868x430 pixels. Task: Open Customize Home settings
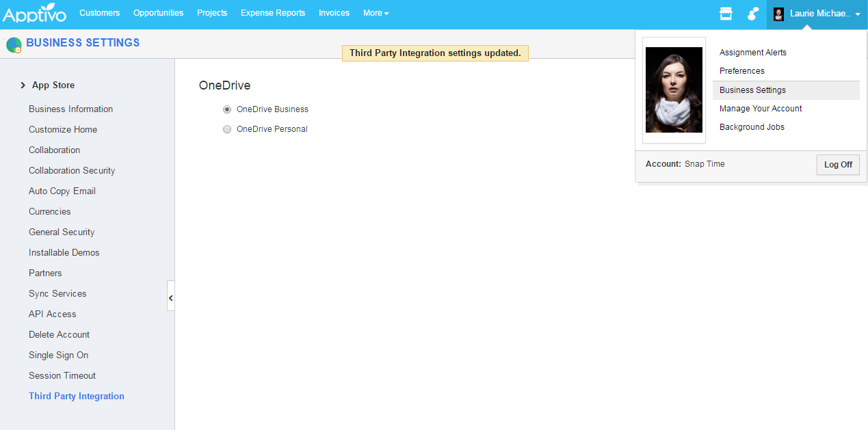tap(63, 130)
